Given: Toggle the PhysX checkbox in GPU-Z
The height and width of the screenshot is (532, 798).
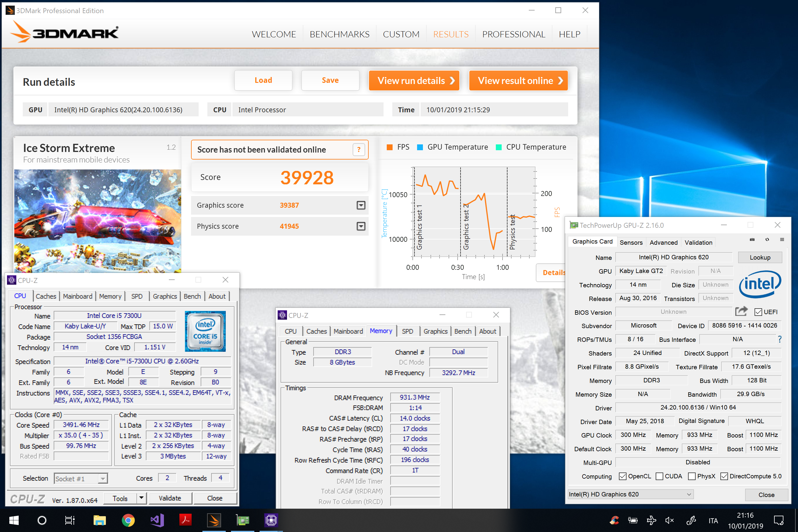Looking at the screenshot, I should (x=692, y=476).
